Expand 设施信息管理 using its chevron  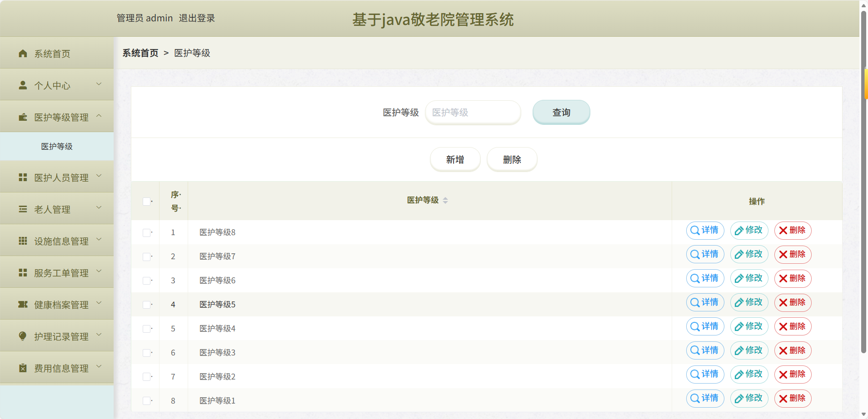99,240
